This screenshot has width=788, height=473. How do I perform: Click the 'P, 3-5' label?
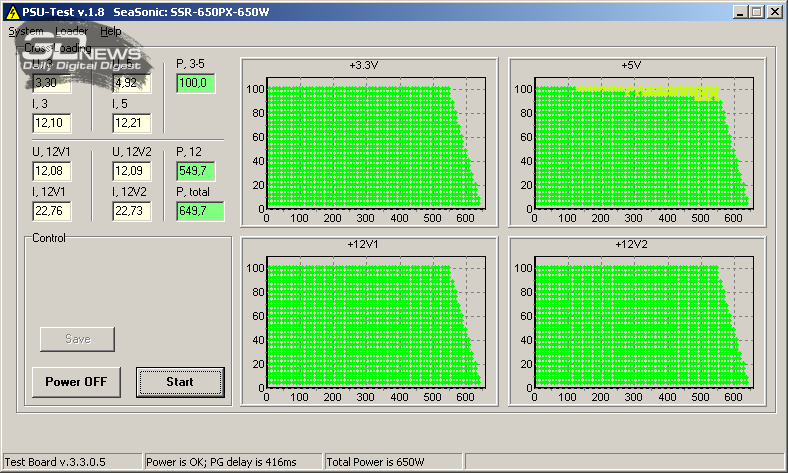coord(190,64)
